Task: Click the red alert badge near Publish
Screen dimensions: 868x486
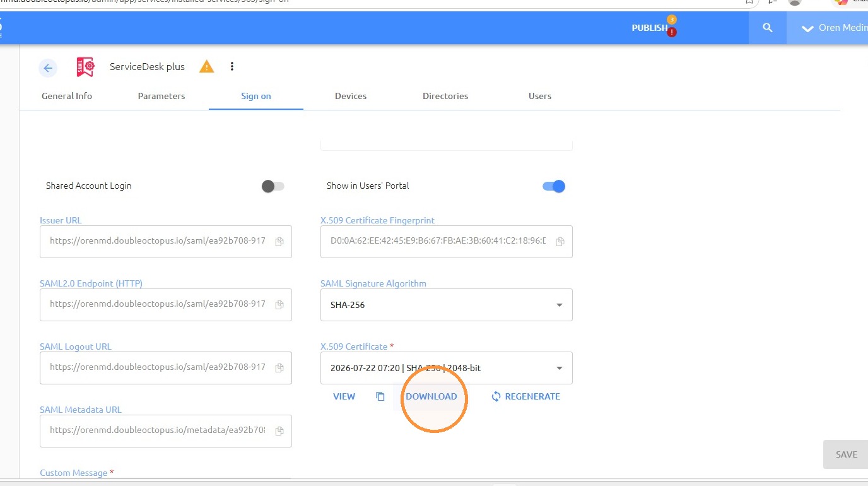Action: coord(672,32)
